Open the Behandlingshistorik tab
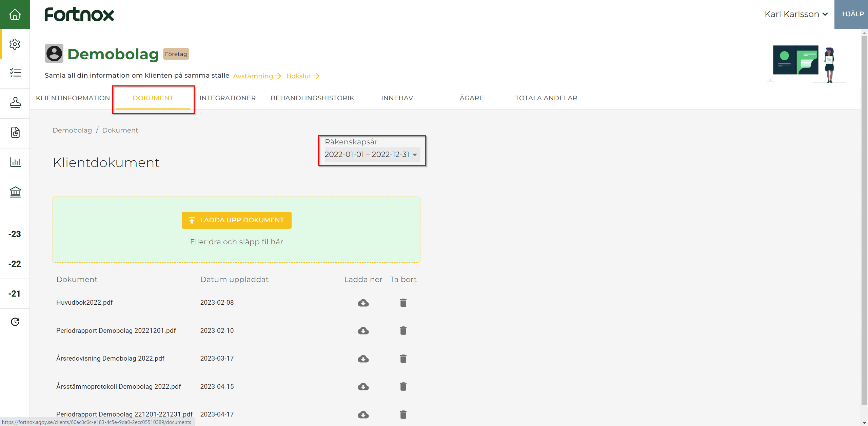868x426 pixels. pyautogui.click(x=312, y=98)
